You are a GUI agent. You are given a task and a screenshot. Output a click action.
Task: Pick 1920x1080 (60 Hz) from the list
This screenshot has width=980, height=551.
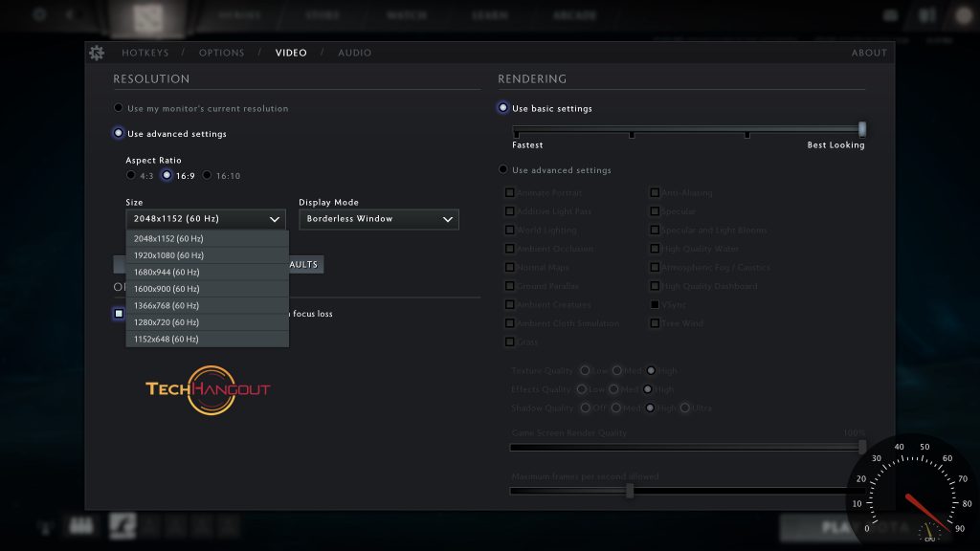[207, 254]
